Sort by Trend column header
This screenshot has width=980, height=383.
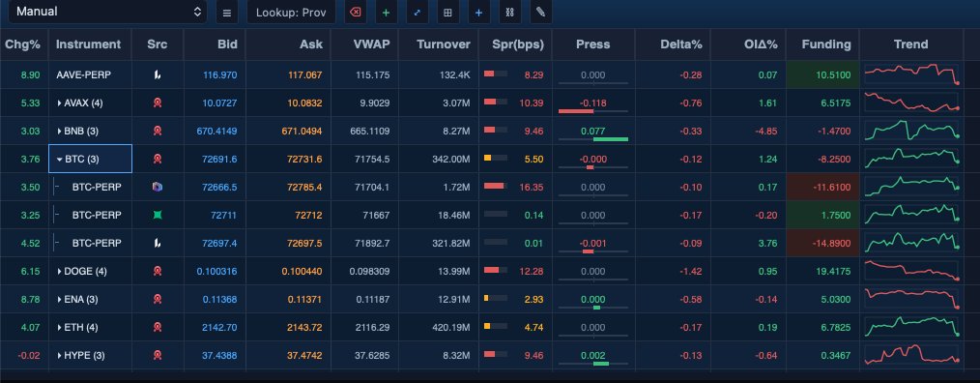point(910,44)
